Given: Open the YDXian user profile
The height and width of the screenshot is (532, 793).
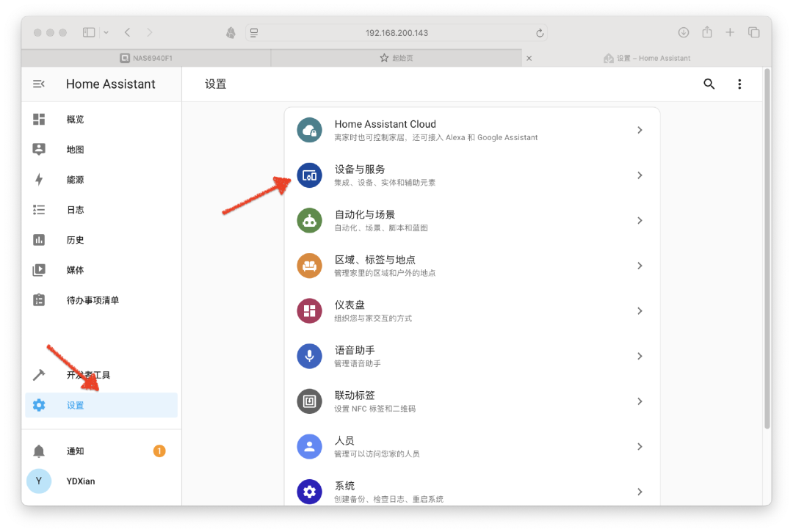Looking at the screenshot, I should click(81, 481).
